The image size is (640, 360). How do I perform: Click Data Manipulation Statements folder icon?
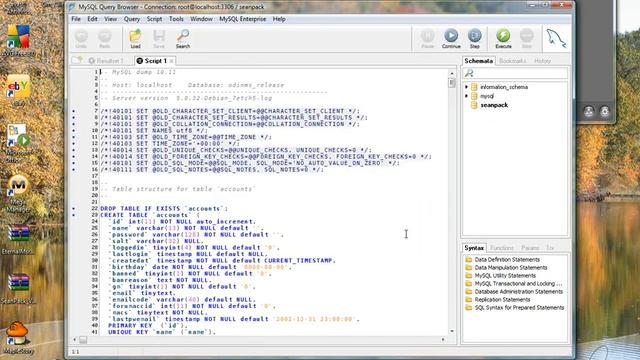(469, 267)
